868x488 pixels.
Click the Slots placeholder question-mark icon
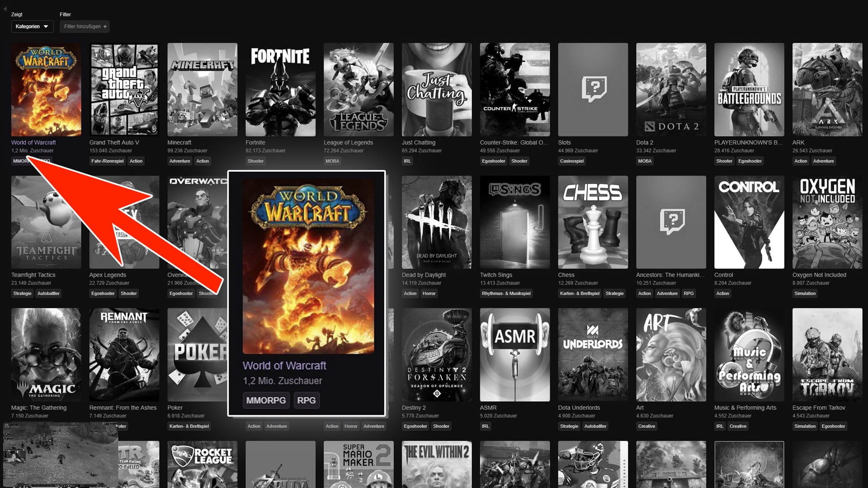pyautogui.click(x=594, y=89)
